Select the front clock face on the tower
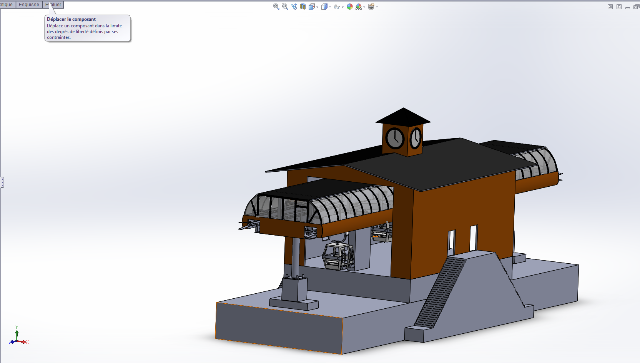This screenshot has width=640, height=363. click(395, 138)
